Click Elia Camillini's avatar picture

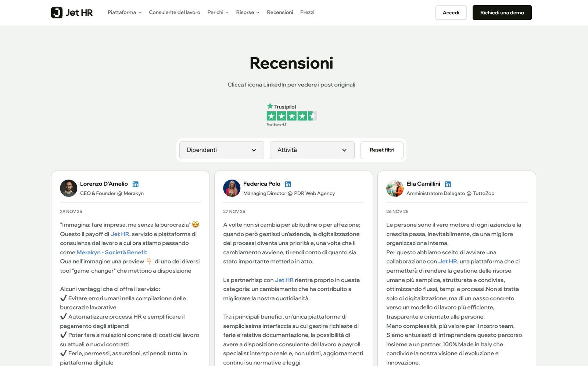point(395,188)
